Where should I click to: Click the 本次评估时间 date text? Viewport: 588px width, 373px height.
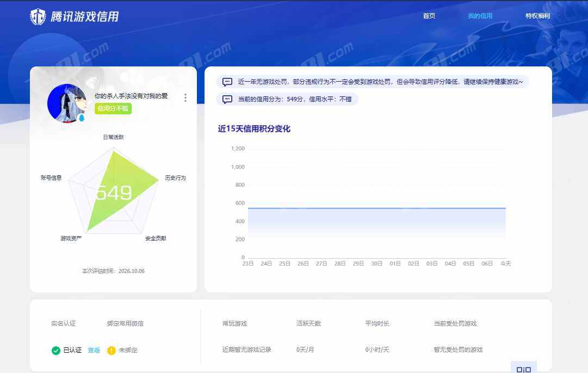pyautogui.click(x=113, y=271)
